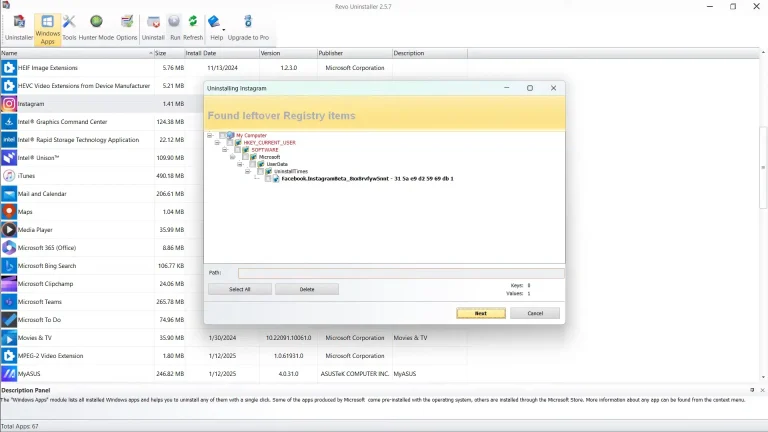Click the Uninstall toolbar icon
Viewport: 768px width, 432px height.
click(153, 29)
